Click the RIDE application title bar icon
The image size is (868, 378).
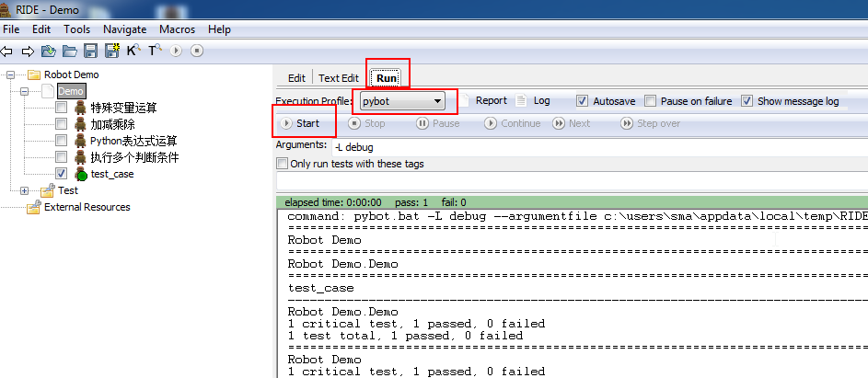tap(6, 9)
